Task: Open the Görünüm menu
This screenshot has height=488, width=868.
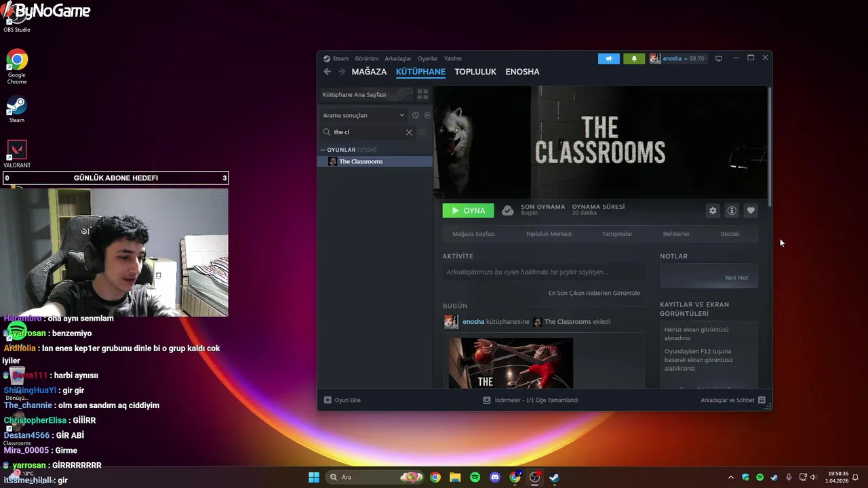Action: (x=367, y=59)
